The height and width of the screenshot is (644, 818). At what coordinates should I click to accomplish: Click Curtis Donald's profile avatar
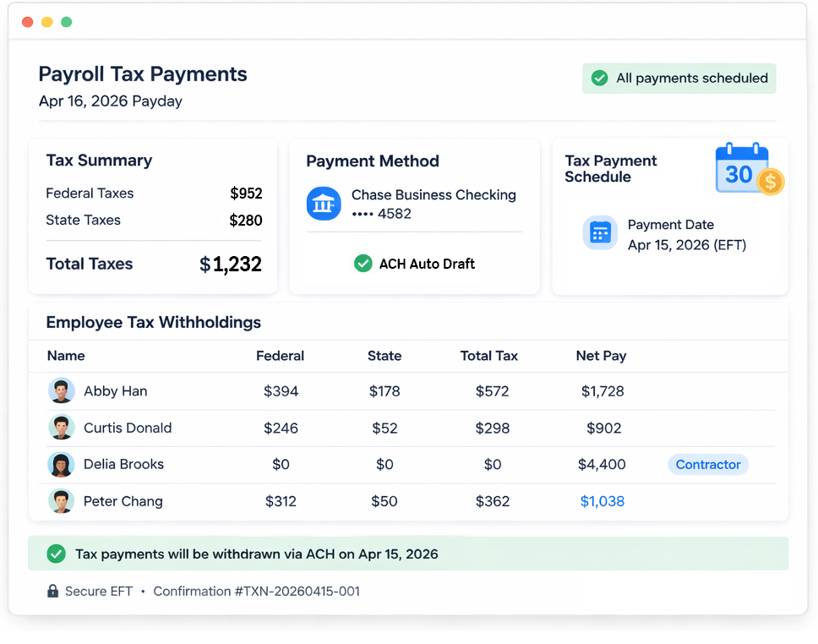61,428
